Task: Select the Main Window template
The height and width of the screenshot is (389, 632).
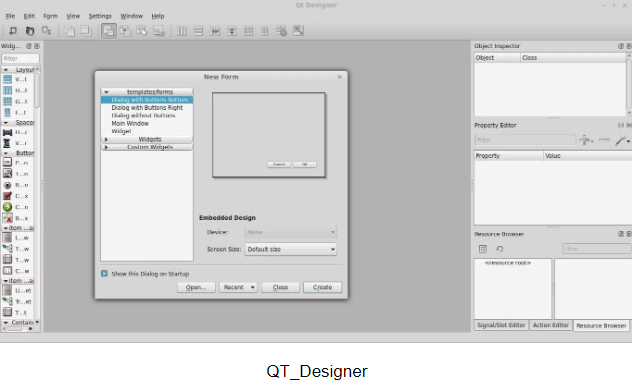Action: pos(130,123)
